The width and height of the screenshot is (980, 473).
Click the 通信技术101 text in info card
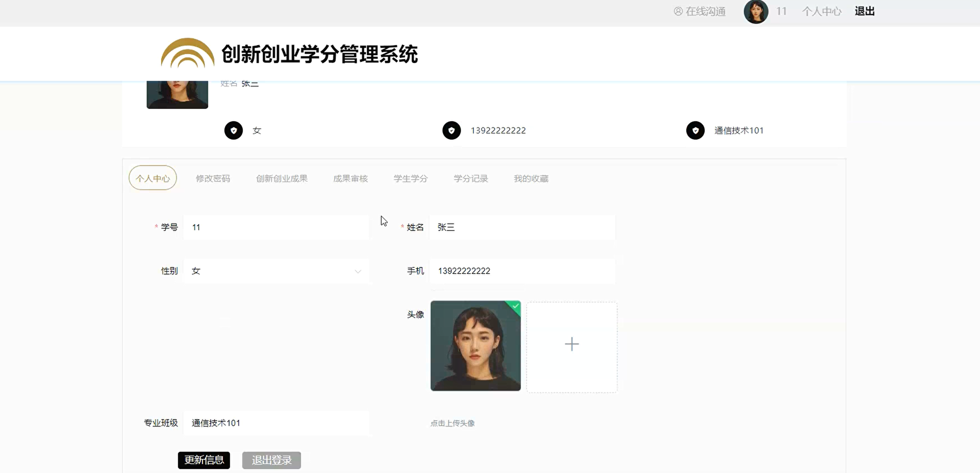coord(739,131)
